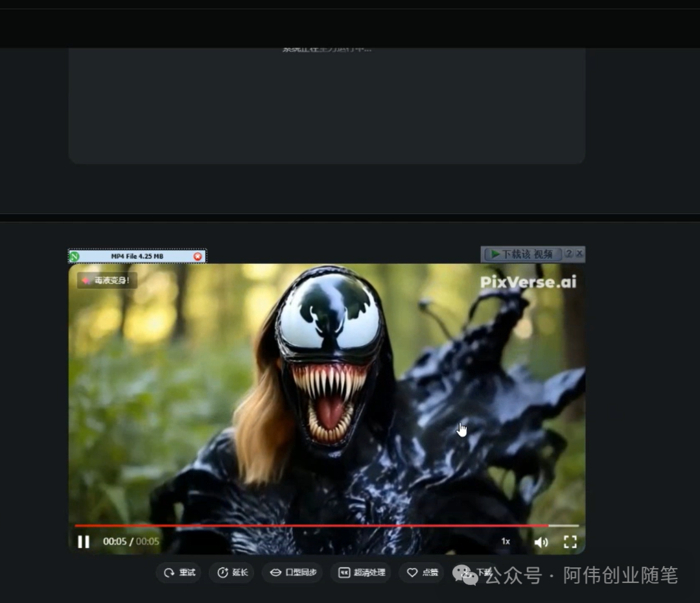Click the 00:05 / 00:05 time display
The image size is (700, 603).
(131, 541)
